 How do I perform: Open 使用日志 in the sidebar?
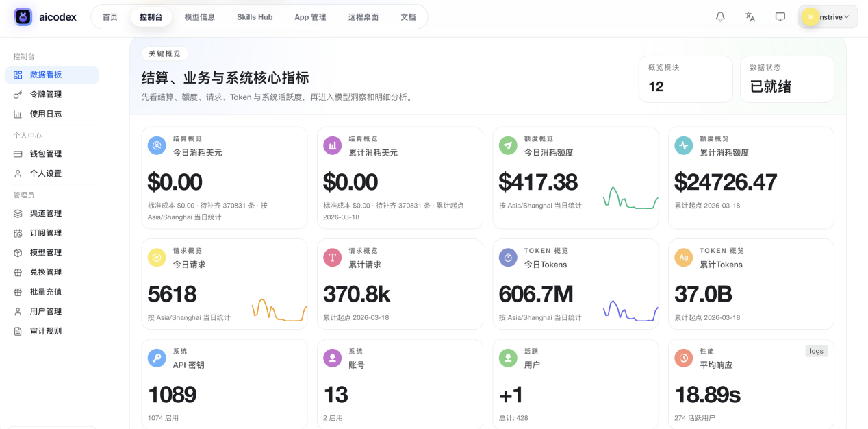coord(45,114)
